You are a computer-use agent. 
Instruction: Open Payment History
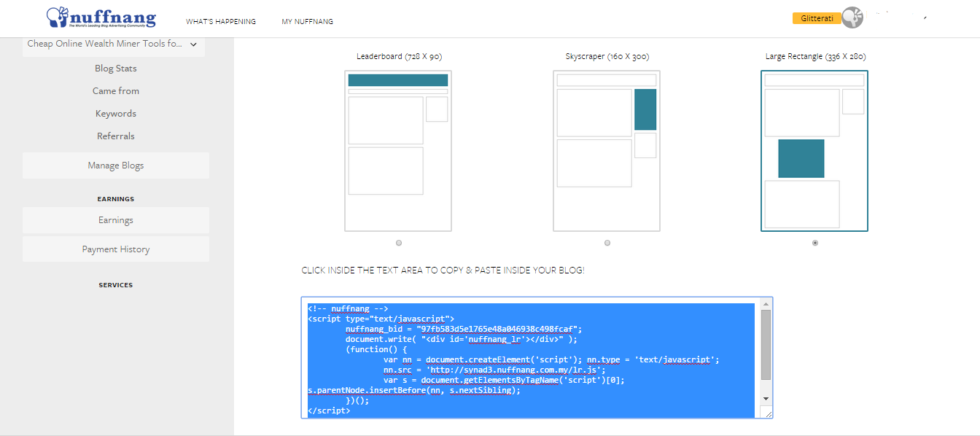116,249
